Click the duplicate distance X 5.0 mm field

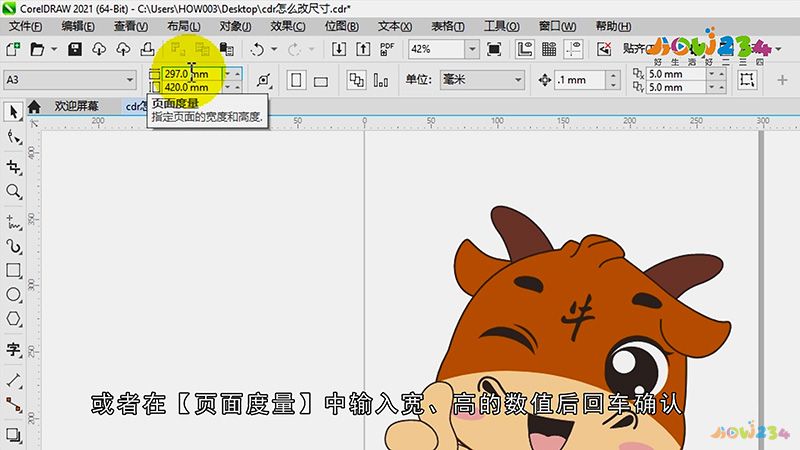point(677,74)
